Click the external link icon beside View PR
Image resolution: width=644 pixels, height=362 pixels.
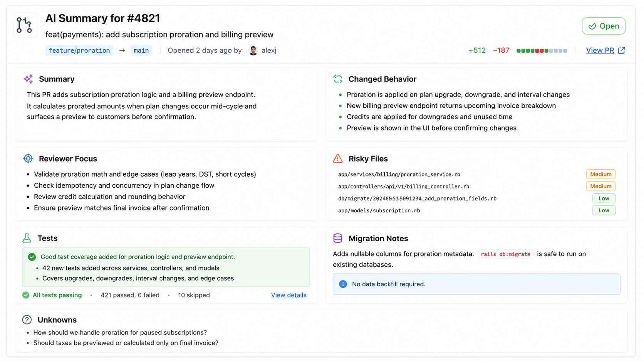point(621,50)
